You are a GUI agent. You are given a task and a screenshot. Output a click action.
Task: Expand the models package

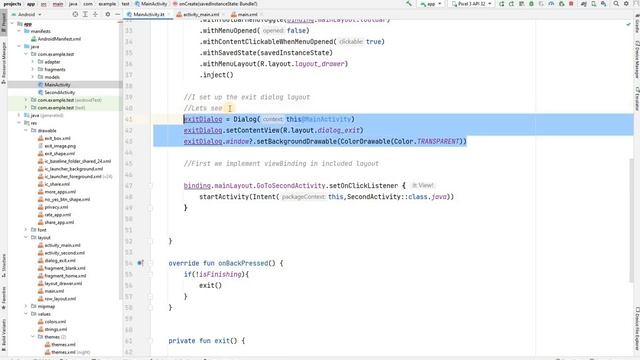(x=33, y=77)
